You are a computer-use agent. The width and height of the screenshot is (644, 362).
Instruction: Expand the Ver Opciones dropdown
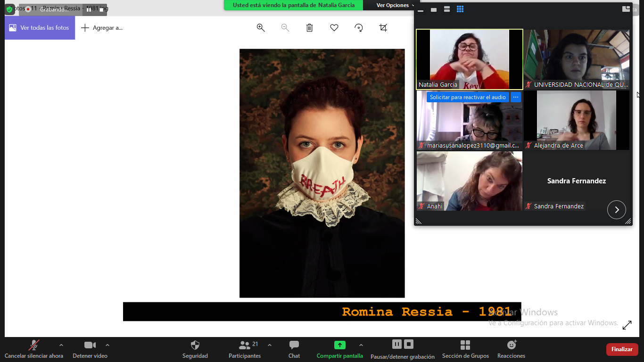[395, 5]
